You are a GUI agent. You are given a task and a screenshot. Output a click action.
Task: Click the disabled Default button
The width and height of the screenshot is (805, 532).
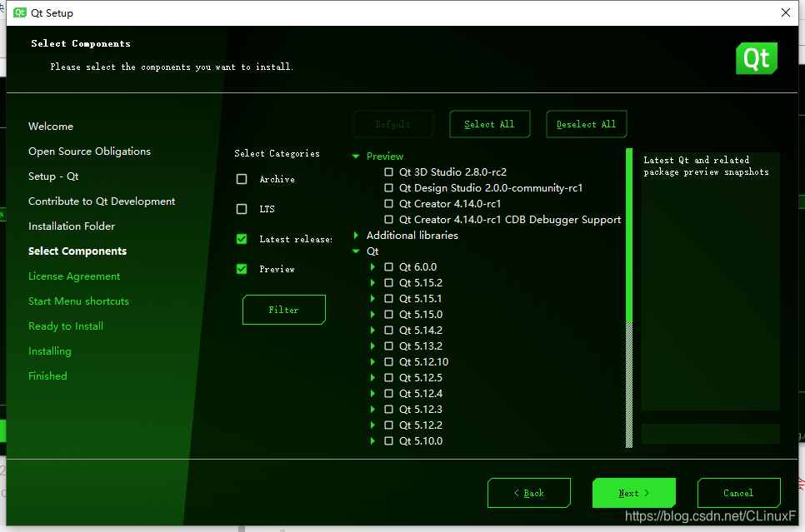coord(392,124)
